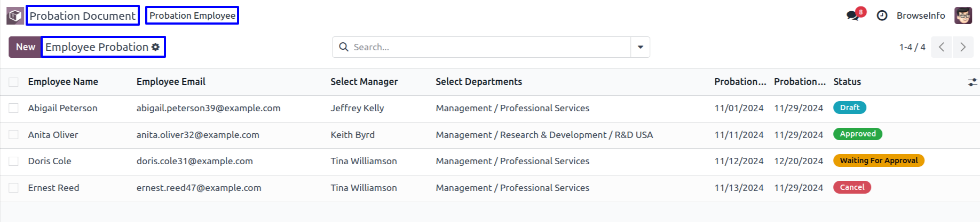This screenshot has width=980, height=222.
Task: Open the optional columns adjust icon
Action: [x=972, y=82]
